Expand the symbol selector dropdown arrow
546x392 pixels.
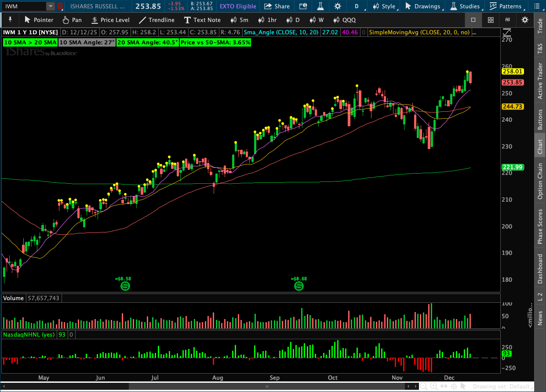(x=51, y=6)
